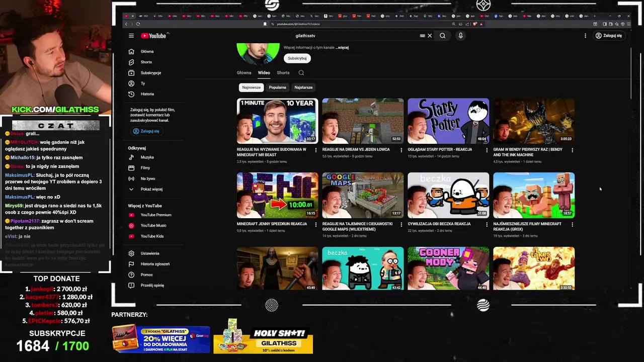Open the three-dot settings menu near Zaloguj się
The width and height of the screenshot is (644, 362).
[x=585, y=36]
